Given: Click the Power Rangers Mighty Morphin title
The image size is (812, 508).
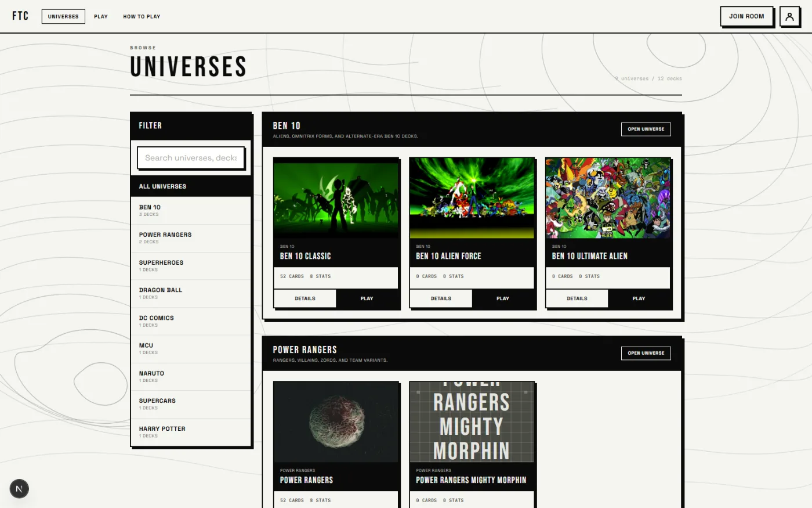Looking at the screenshot, I should click(x=471, y=480).
